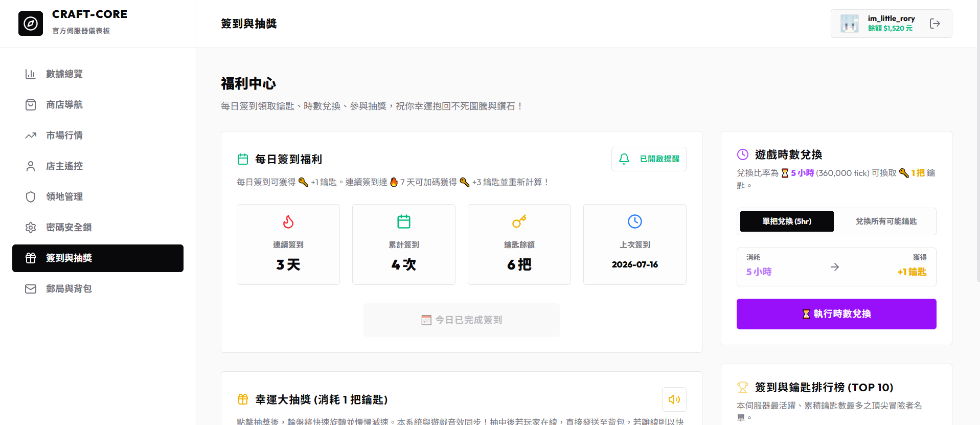Open 商店導航 in the sidebar
This screenshot has height=425, width=980.
pos(98,105)
